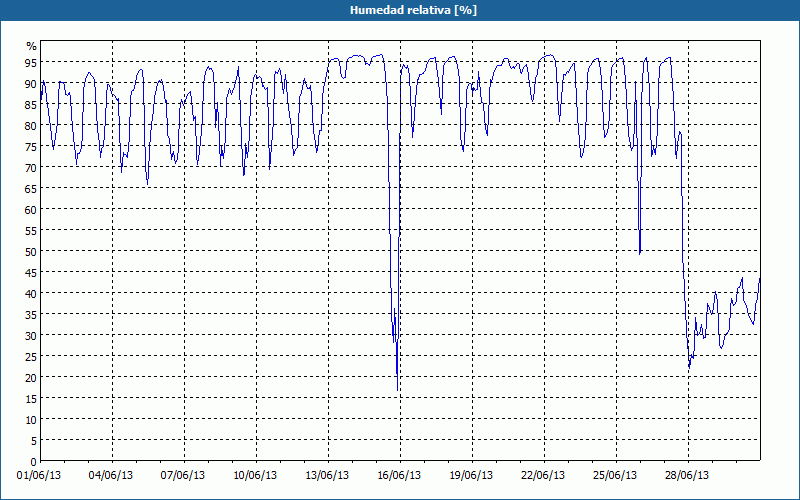Click the y-axis unit label '%'
The height and width of the screenshot is (500, 800).
tap(32, 46)
